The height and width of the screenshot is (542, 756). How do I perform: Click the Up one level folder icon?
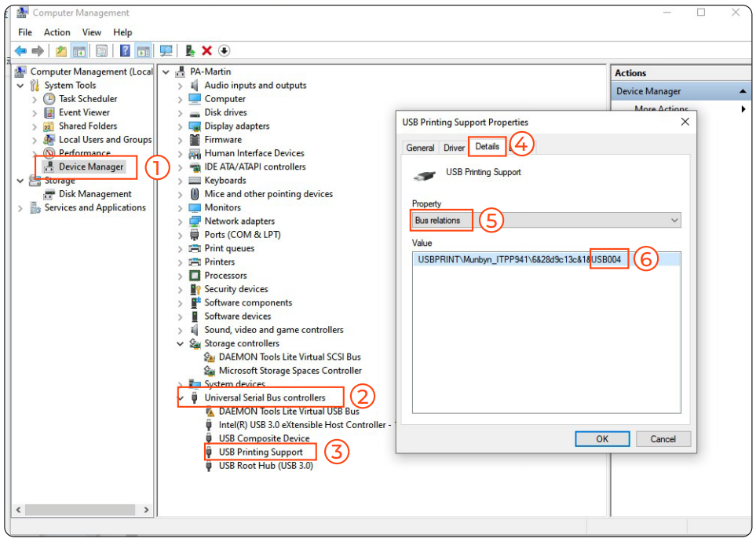[x=61, y=51]
